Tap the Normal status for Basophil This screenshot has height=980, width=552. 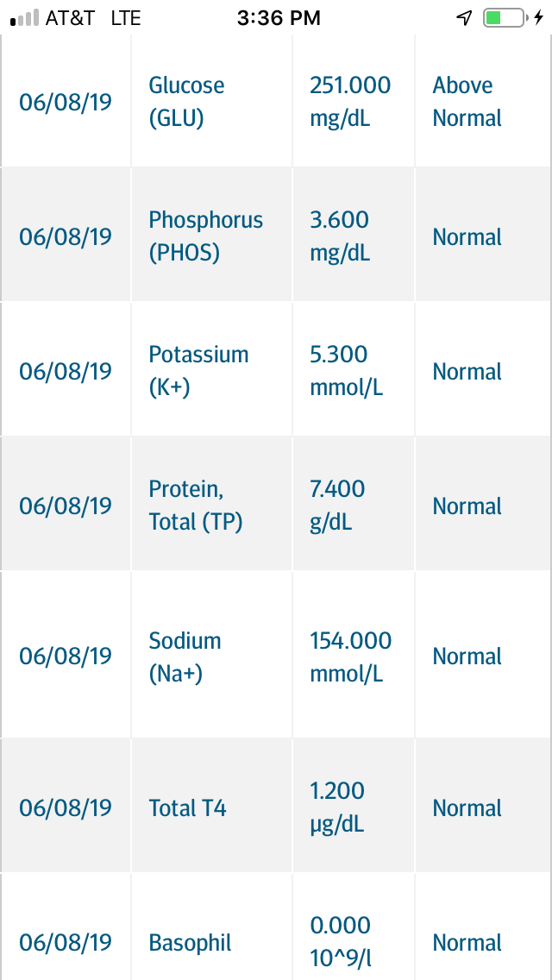467,943
